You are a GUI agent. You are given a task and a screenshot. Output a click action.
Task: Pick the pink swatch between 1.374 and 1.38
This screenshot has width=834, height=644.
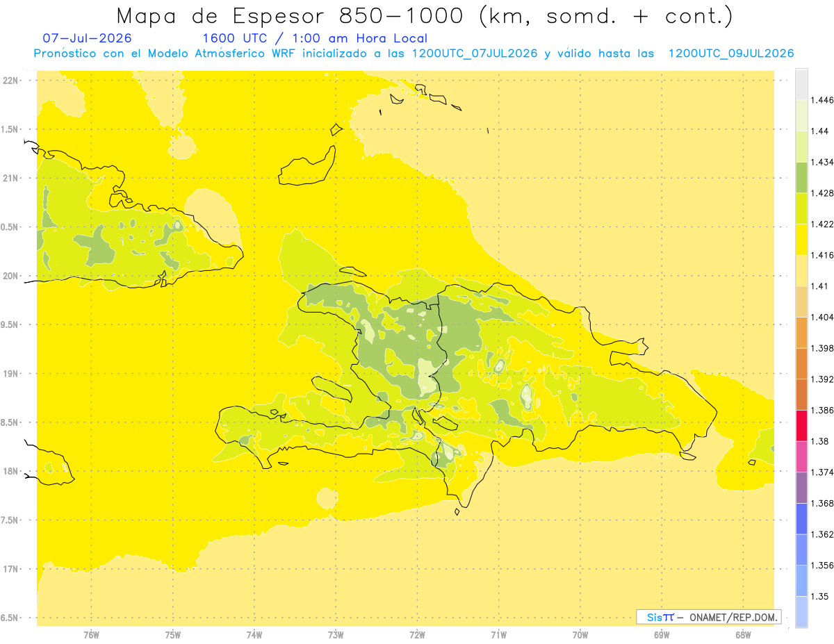[x=801, y=456]
